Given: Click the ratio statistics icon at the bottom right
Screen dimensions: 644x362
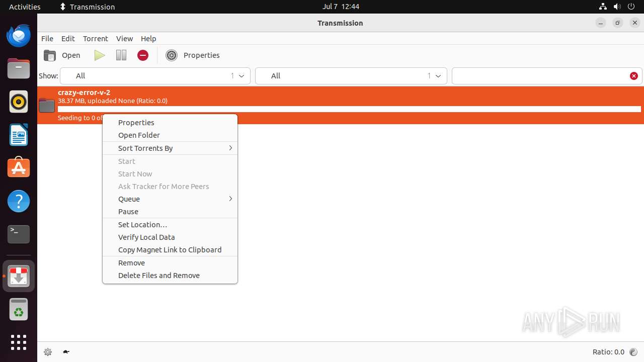Looking at the screenshot, I should point(634,352).
